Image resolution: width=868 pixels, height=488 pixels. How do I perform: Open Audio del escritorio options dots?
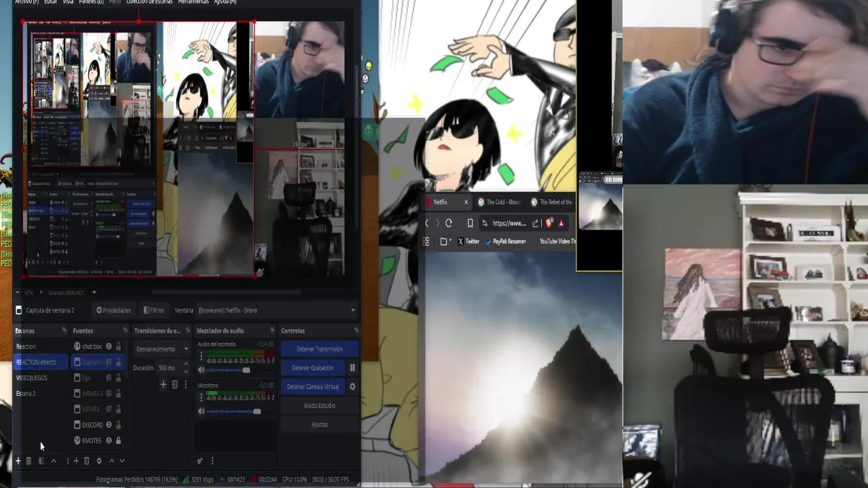click(x=201, y=354)
